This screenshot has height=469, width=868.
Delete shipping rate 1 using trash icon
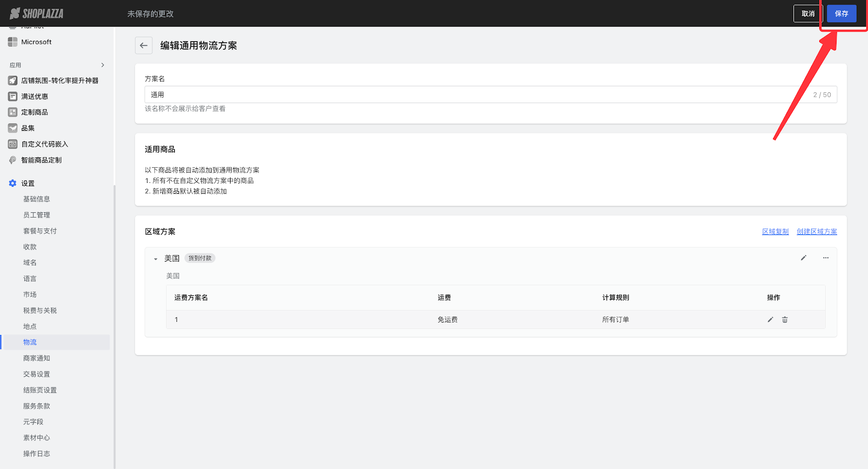click(x=785, y=320)
